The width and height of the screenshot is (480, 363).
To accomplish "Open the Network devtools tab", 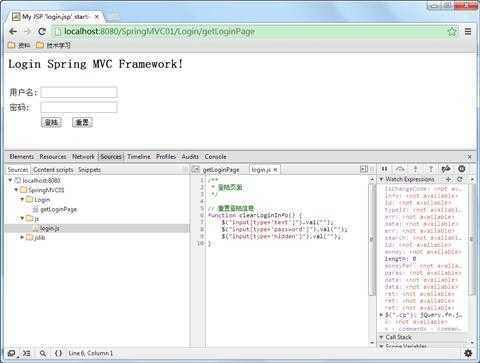I will (83, 156).
